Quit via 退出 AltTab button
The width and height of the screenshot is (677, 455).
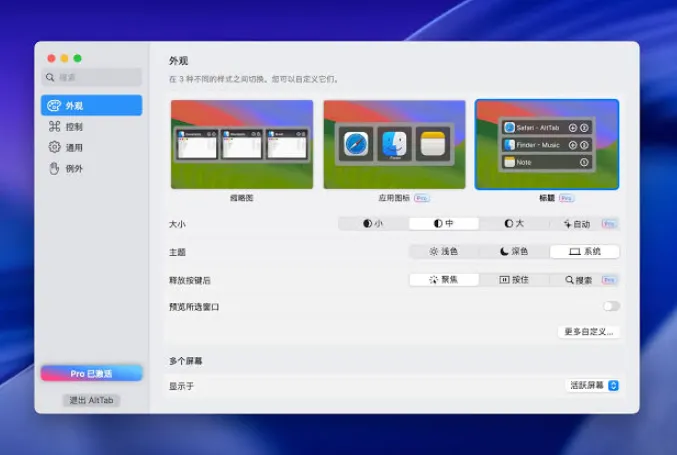(91, 400)
